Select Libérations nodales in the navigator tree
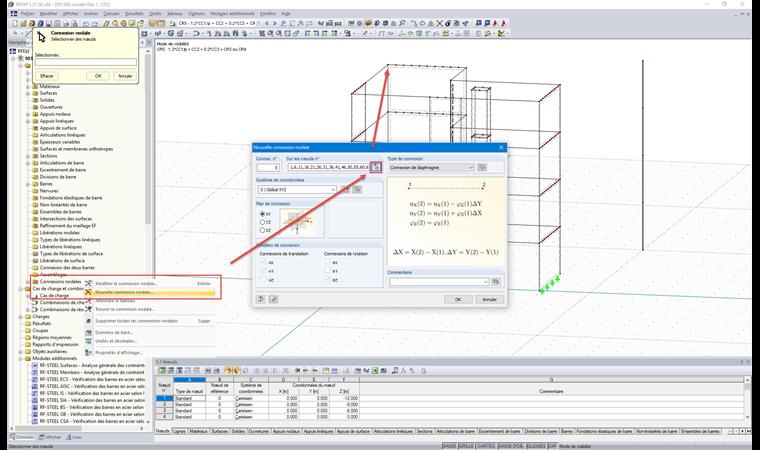760x450 pixels. 60,233
